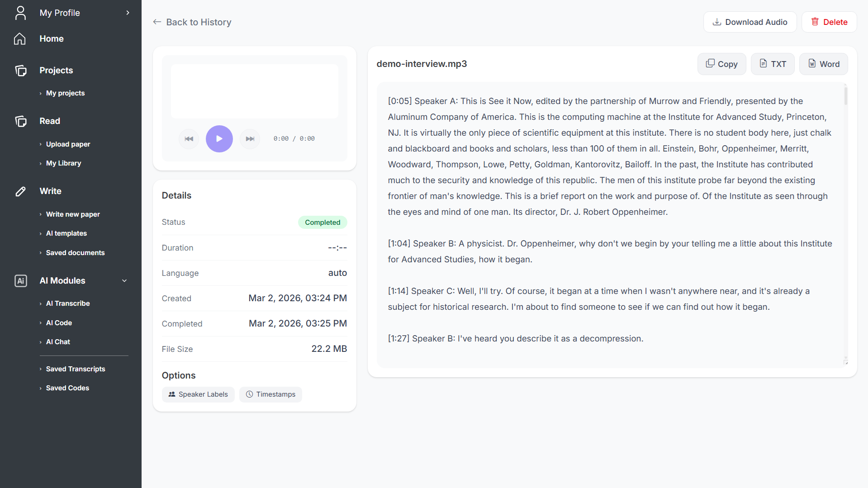
Task: Click the transcript scrollbar
Action: coord(845,96)
